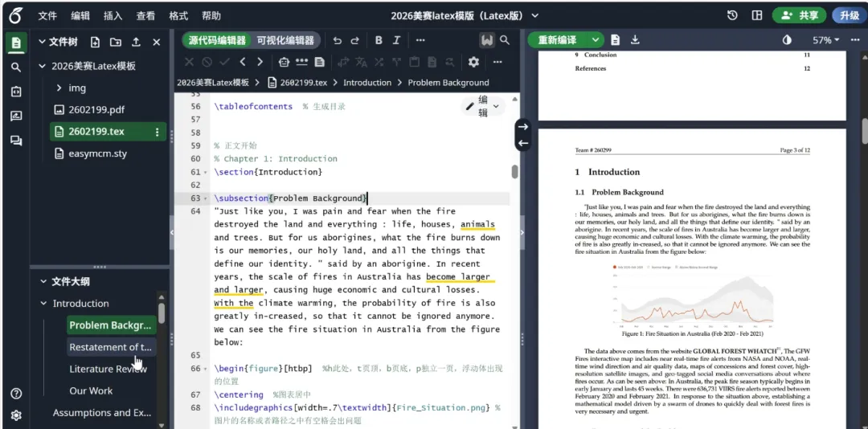Image resolution: width=868 pixels, height=429 pixels.
Task: Open settings gear in left rail
Action: (x=16, y=415)
